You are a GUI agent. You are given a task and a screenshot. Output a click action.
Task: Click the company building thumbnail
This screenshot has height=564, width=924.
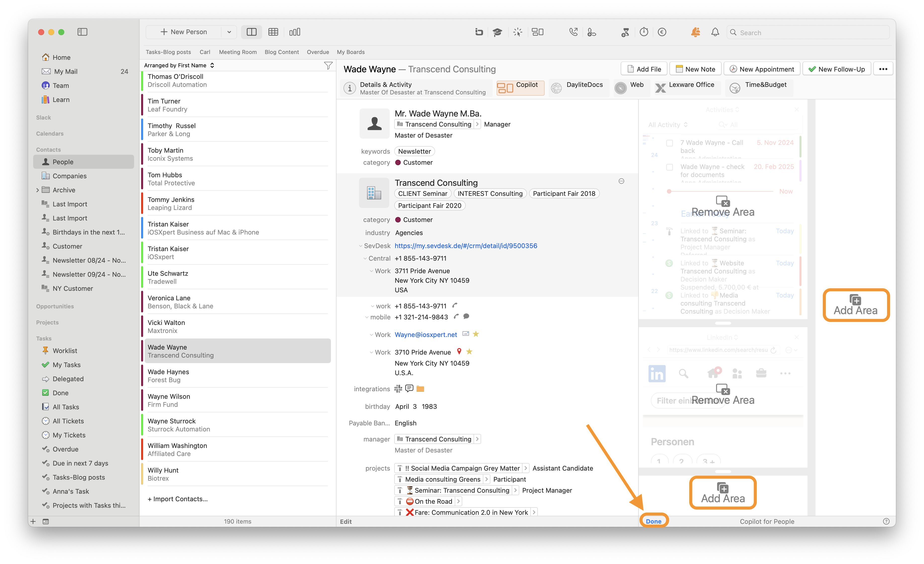click(374, 193)
